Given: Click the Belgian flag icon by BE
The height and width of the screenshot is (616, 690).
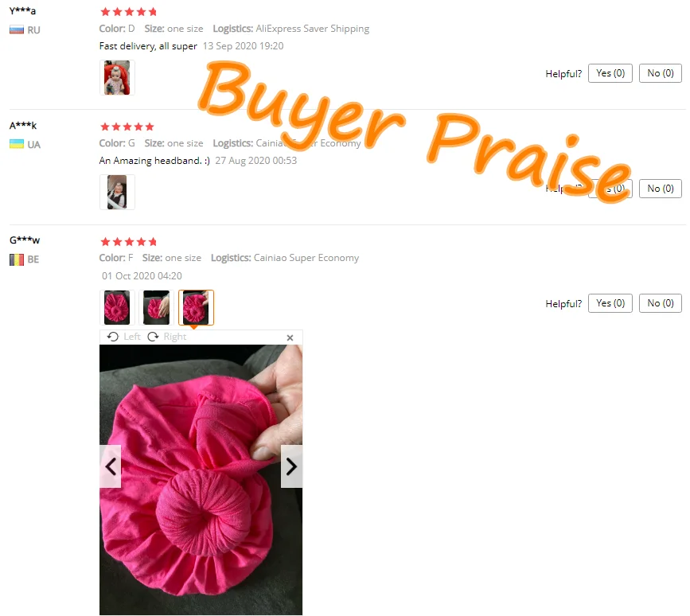Looking at the screenshot, I should pyautogui.click(x=17, y=259).
